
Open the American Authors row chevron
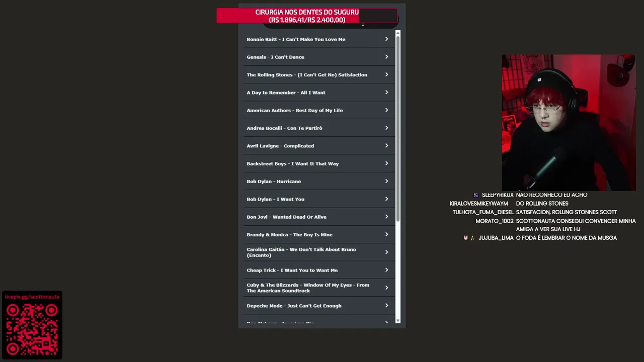[386, 110]
